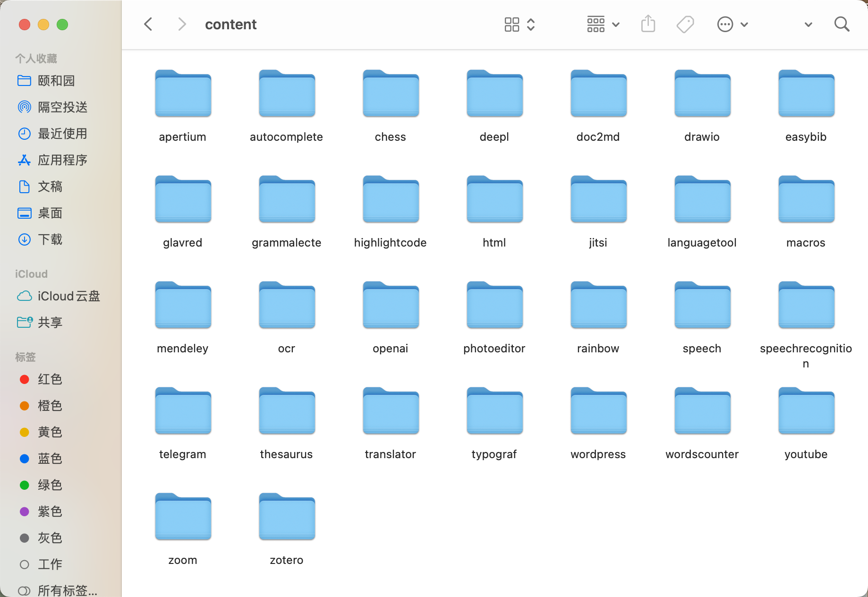Open the group-by options dropdown
The width and height of the screenshot is (868, 597).
603,24
